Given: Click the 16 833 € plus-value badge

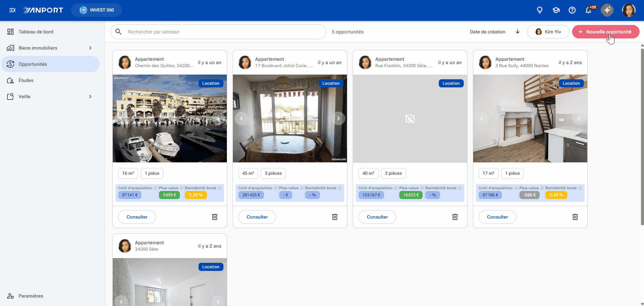Looking at the screenshot, I should 411,195.
